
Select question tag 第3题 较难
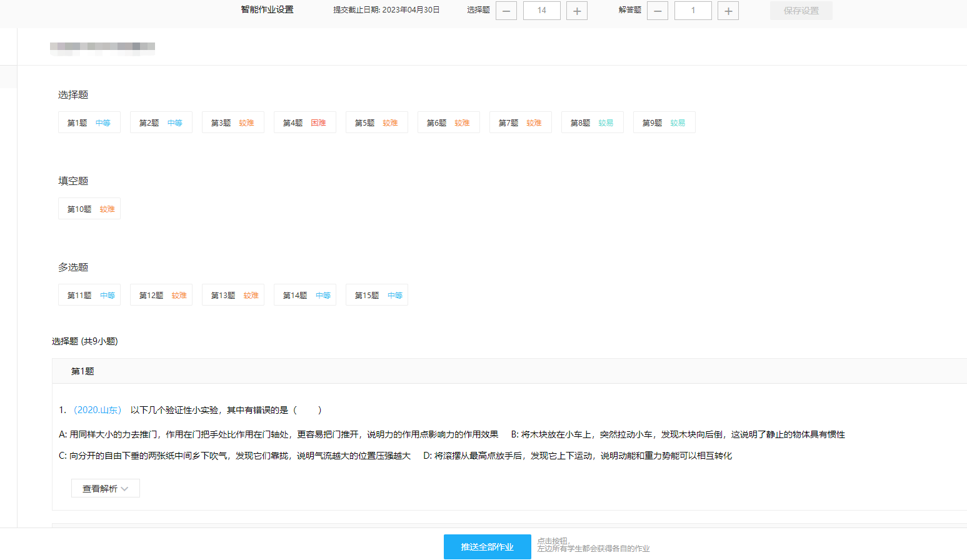[233, 122]
